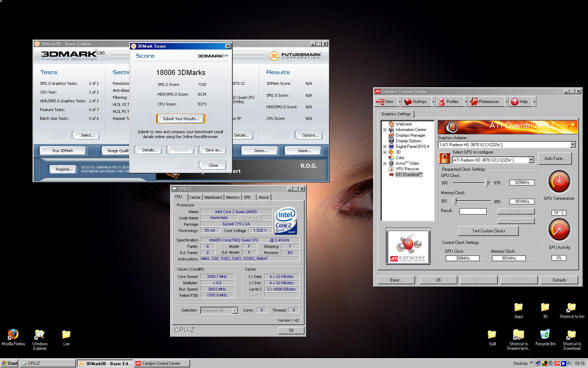Image resolution: width=588 pixels, height=368 pixels.
Task: Click the requested GPU Clock 825MHz field
Action: (x=522, y=183)
